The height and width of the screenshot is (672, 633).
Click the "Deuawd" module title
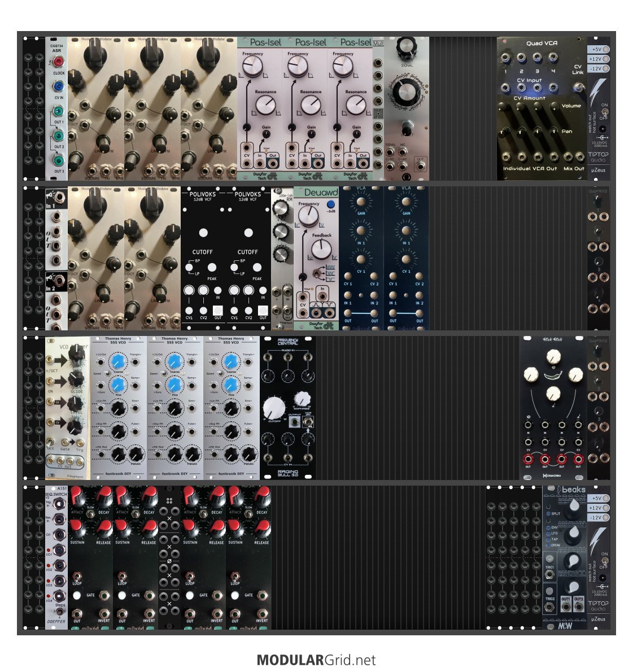tap(321, 193)
